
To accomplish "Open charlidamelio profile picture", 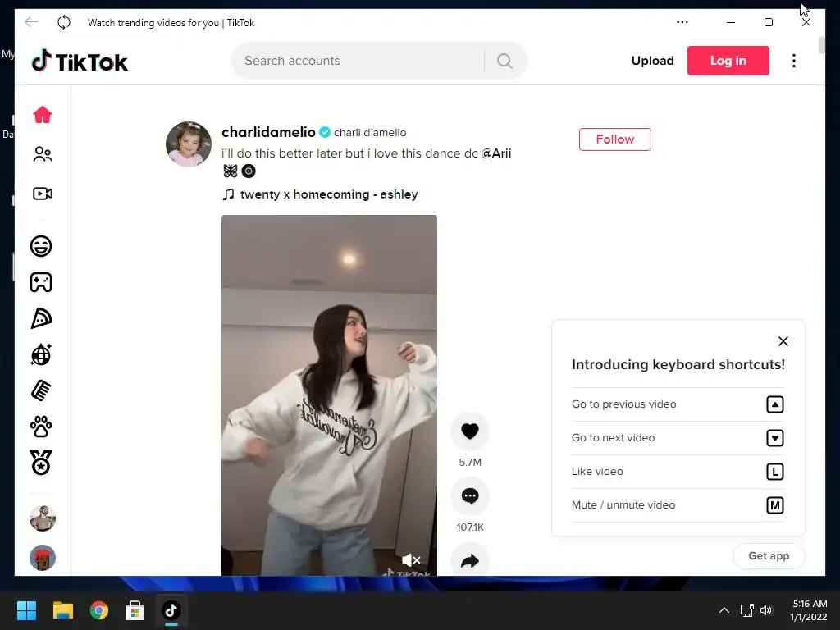I will pos(188,144).
